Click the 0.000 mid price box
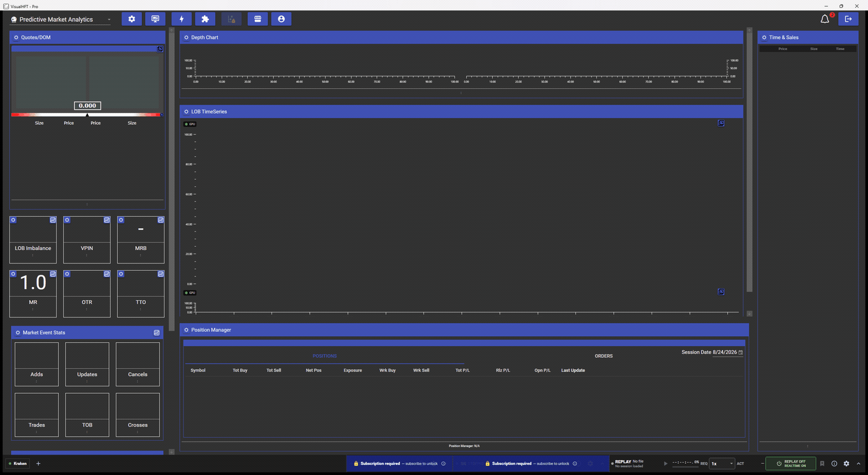 click(87, 105)
